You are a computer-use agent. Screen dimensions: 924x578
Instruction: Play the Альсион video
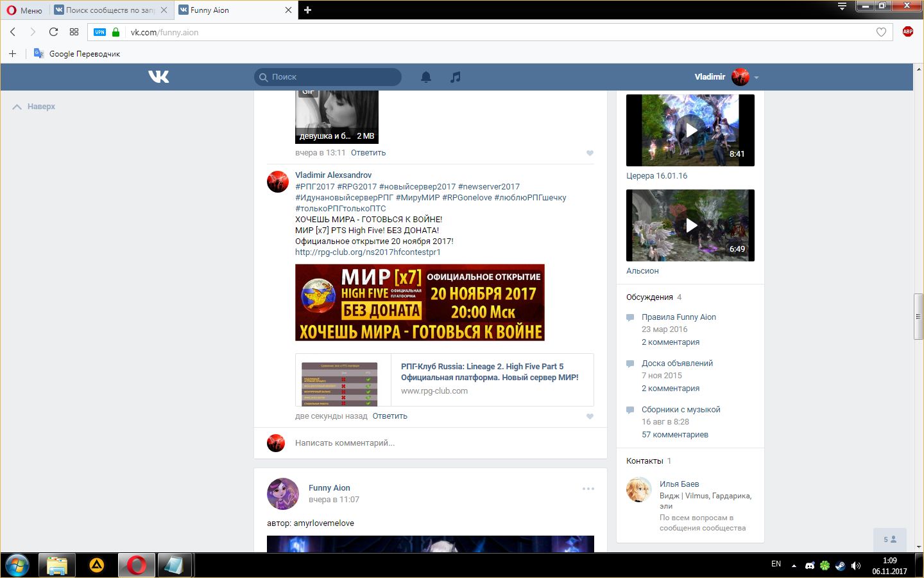pyautogui.click(x=690, y=225)
